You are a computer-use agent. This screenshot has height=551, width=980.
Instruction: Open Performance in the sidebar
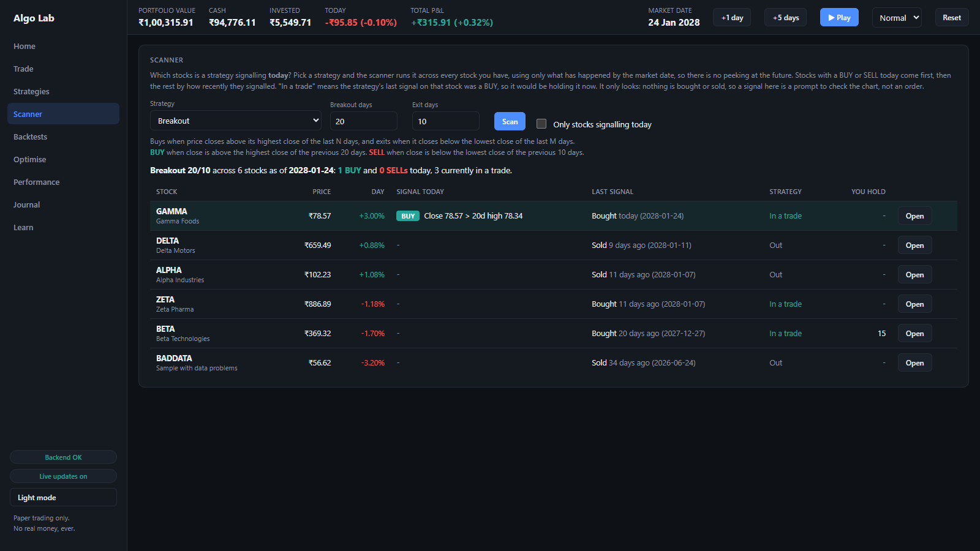[63, 182]
